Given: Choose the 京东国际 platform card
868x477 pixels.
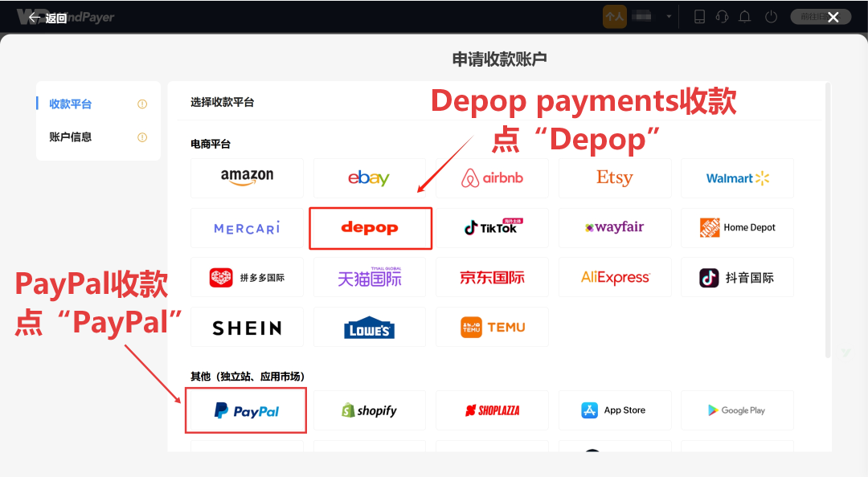Looking at the screenshot, I should pos(492,277).
